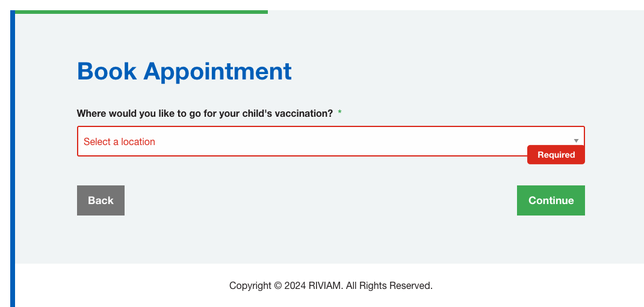Click the Book Appointment heading
This screenshot has width=644, height=307.
coord(184,71)
